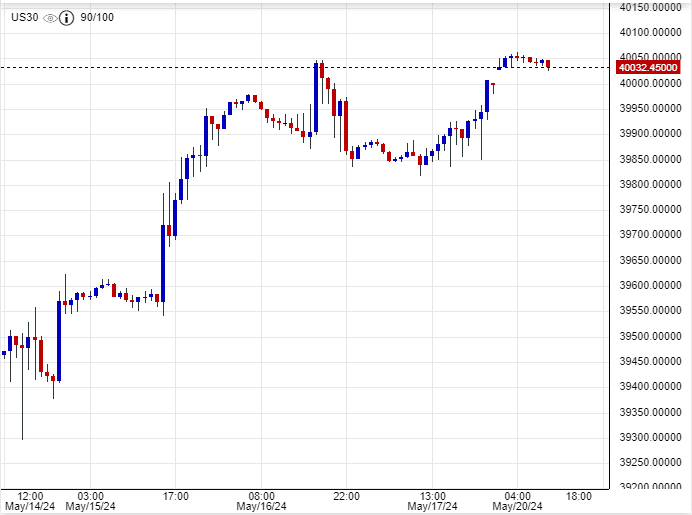692x515 pixels.
Task: Select the 90/100 bar counter
Action: 95,18
